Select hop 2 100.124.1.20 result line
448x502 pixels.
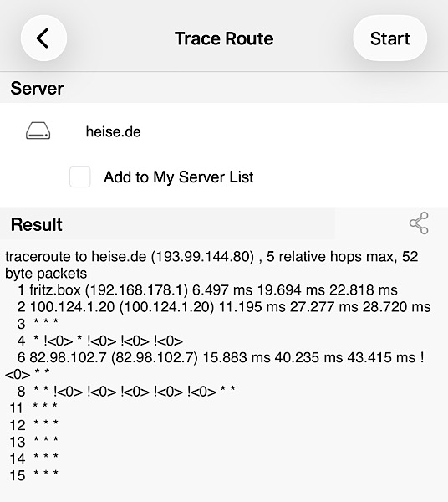224,307
